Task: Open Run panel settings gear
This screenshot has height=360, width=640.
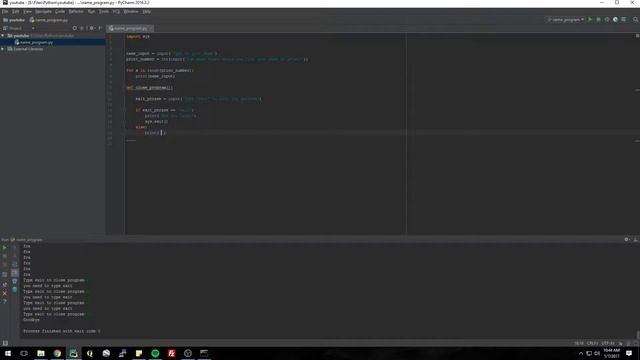Action: click(x=627, y=240)
